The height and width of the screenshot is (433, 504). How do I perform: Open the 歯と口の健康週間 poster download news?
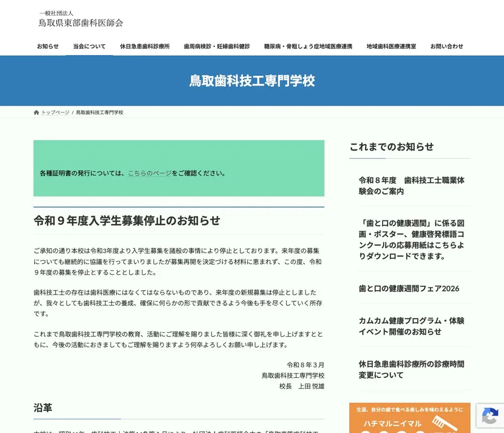[x=411, y=240]
